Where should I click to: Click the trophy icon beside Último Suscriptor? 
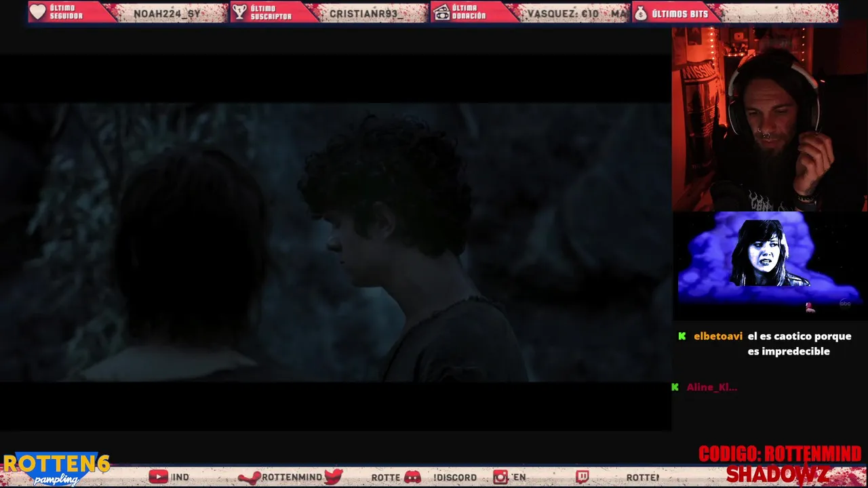coord(239,12)
